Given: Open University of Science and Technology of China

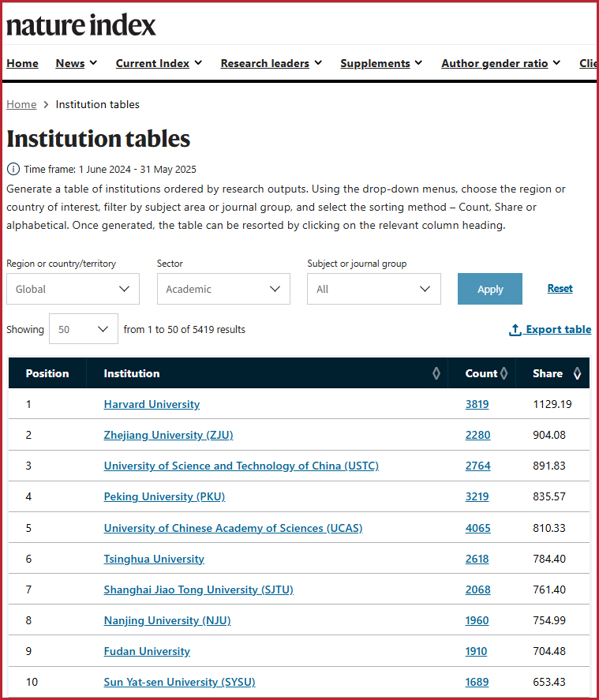Looking at the screenshot, I should click(241, 466).
